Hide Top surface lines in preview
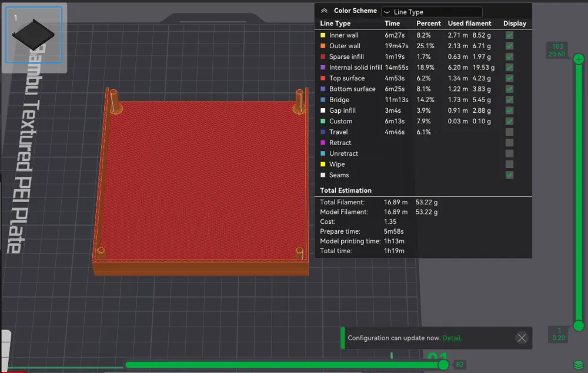Screen dimensions: 588x373 (x=509, y=78)
